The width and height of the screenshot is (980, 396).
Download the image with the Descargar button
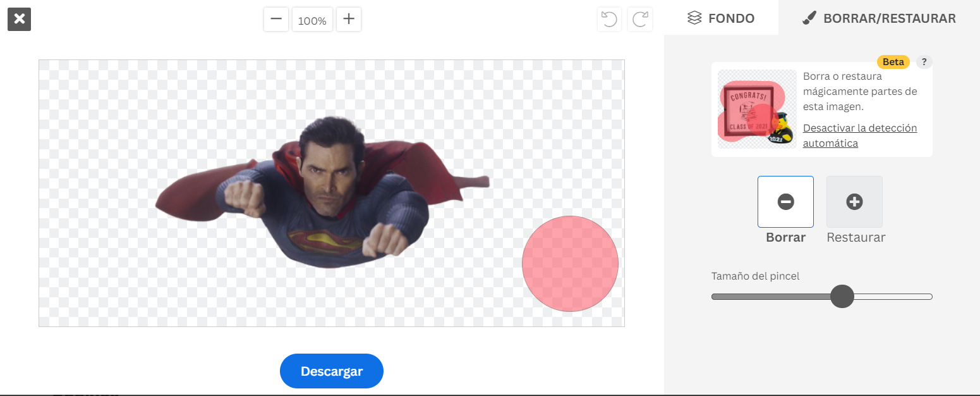click(331, 371)
